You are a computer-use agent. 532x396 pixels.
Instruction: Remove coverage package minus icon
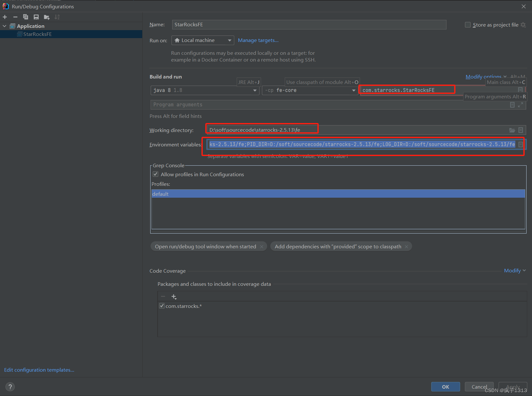163,296
